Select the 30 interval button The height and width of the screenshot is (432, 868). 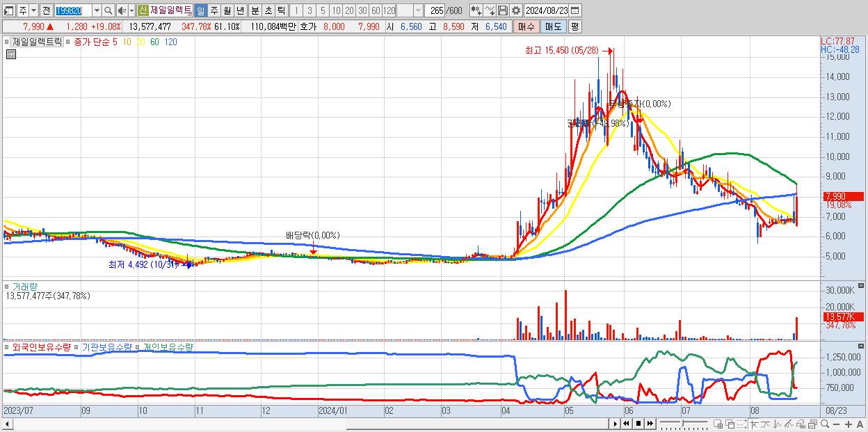(362, 10)
